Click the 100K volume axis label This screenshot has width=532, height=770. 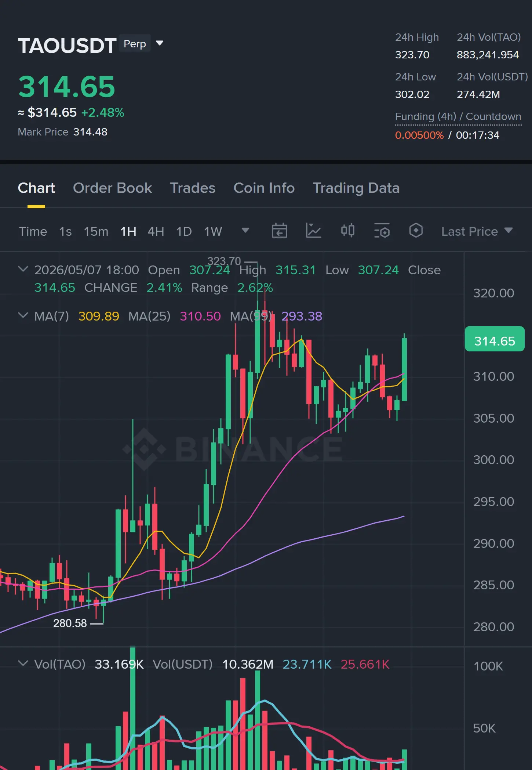tap(488, 666)
